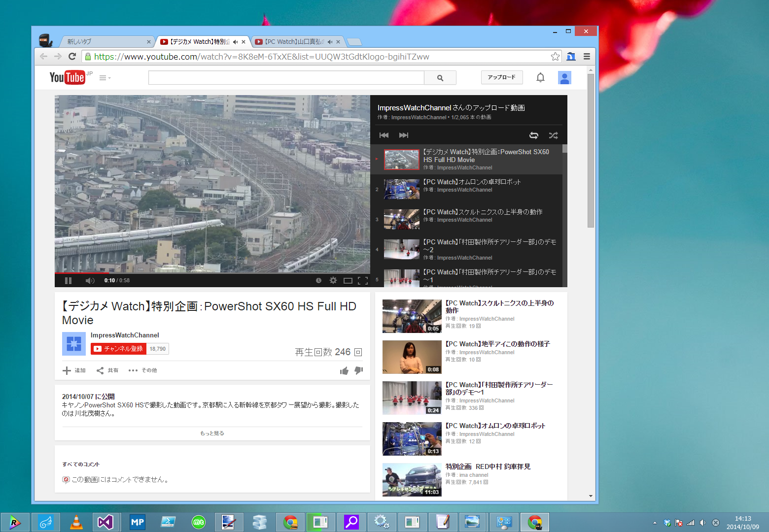Image resolution: width=769 pixels, height=532 pixels.
Task: Open the player settings gear
Action: 333,281
